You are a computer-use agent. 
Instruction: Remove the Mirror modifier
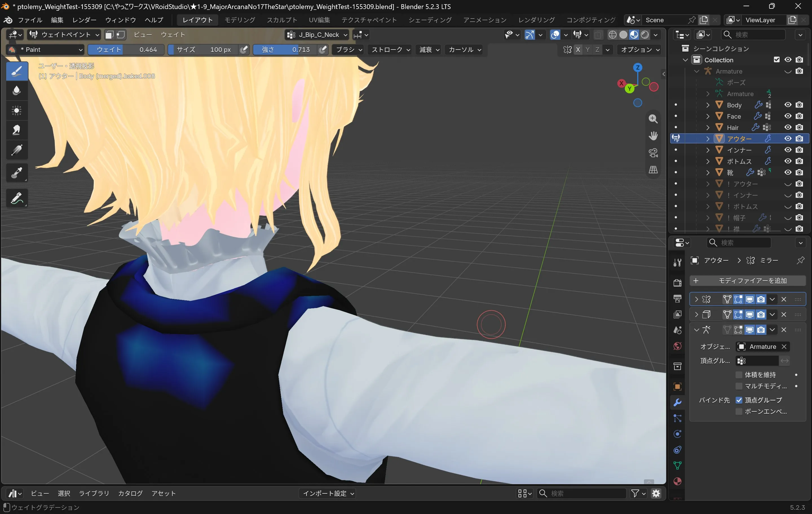point(784,299)
